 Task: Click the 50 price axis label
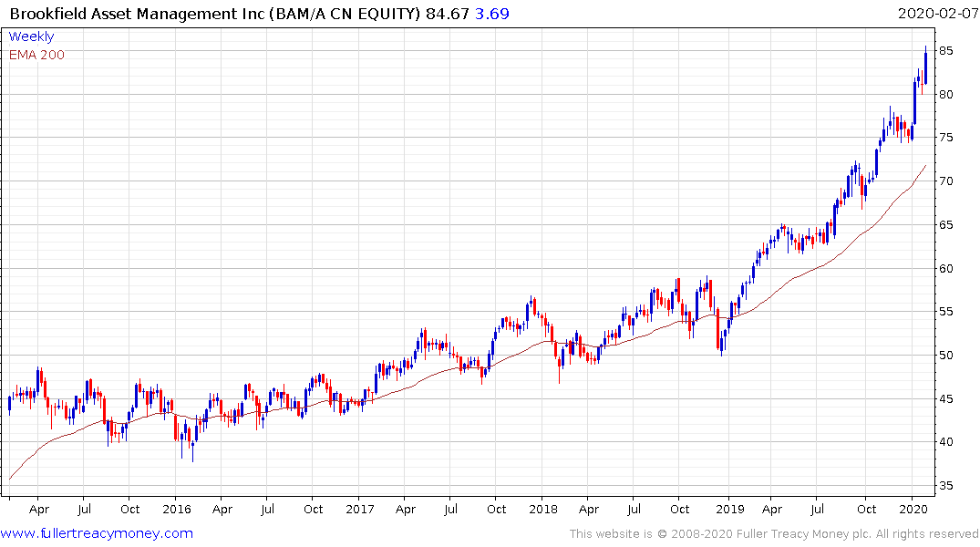coord(945,355)
